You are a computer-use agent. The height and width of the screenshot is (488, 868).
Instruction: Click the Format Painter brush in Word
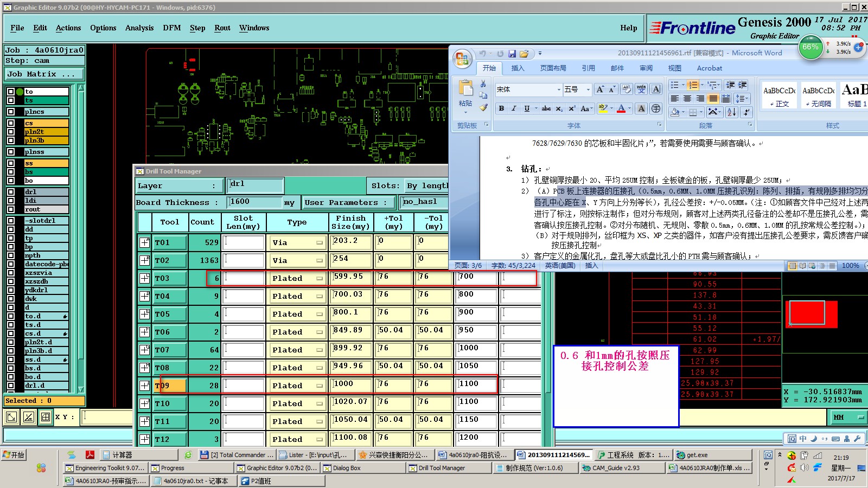pyautogui.click(x=483, y=108)
